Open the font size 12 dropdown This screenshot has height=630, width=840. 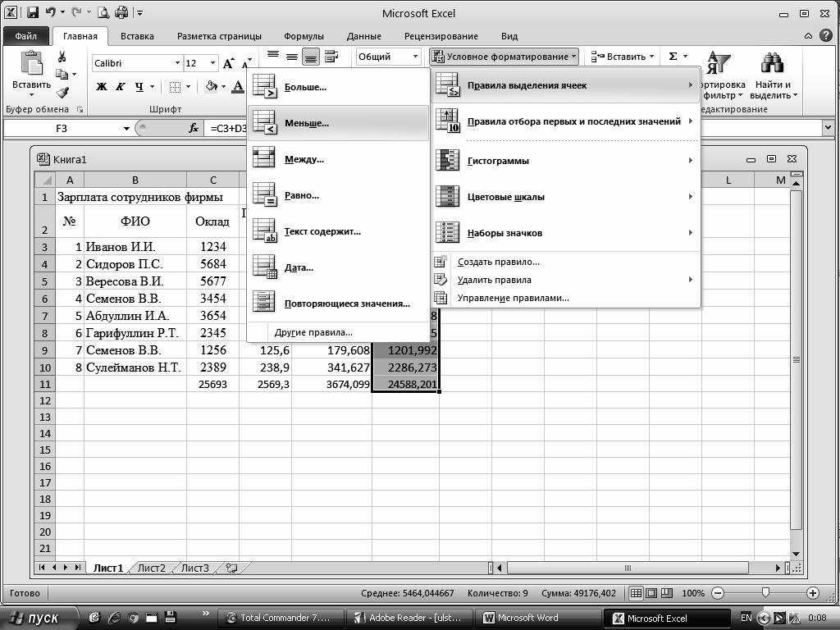point(212,63)
